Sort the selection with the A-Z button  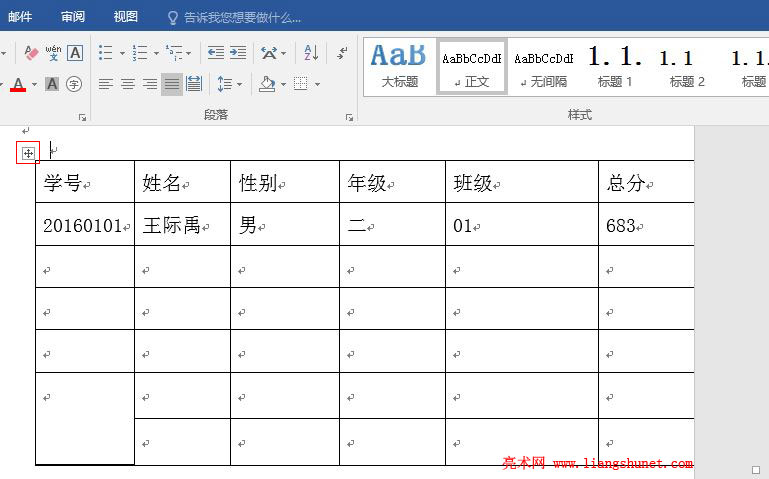tap(311, 52)
